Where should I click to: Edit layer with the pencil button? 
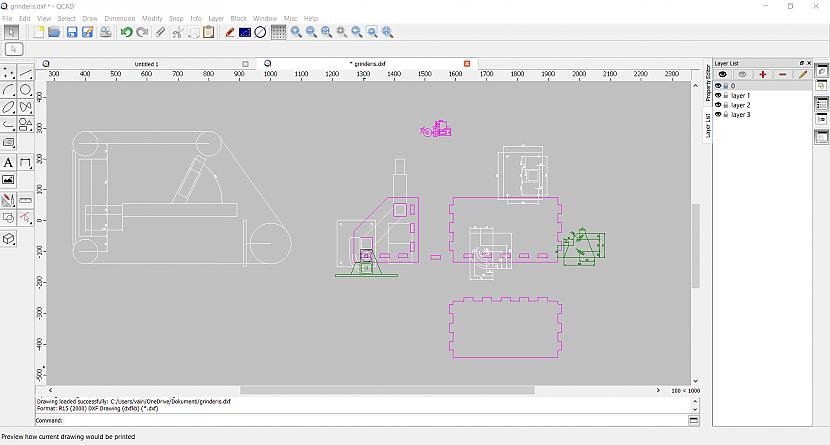click(803, 75)
